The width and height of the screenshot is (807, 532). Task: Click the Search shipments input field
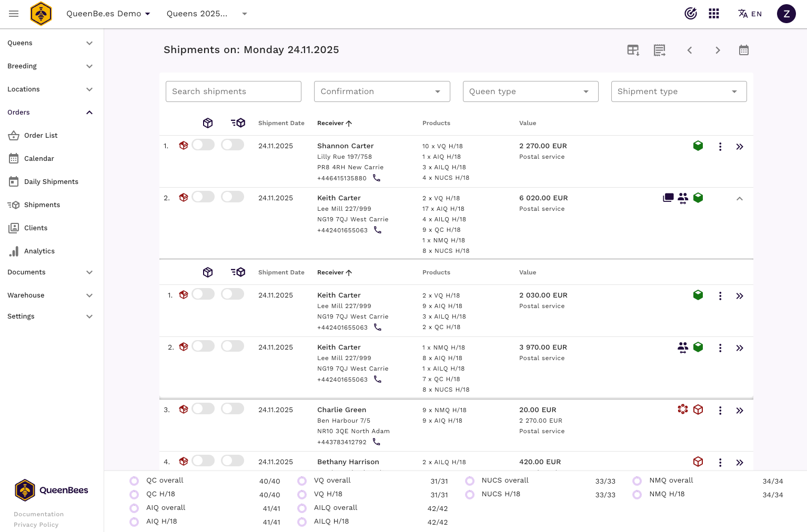[233, 91]
